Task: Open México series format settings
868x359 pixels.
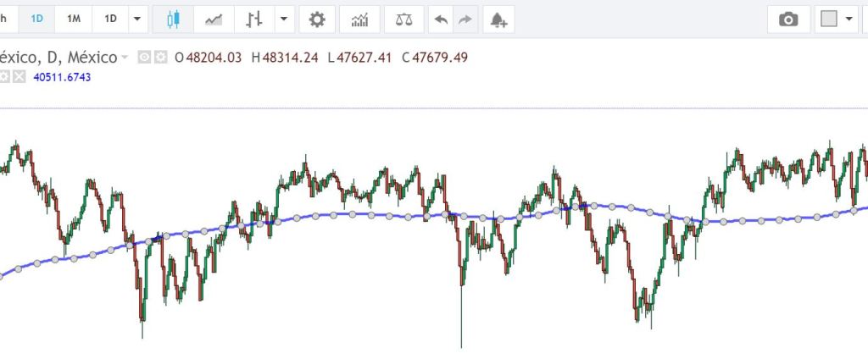Action: click(x=160, y=58)
